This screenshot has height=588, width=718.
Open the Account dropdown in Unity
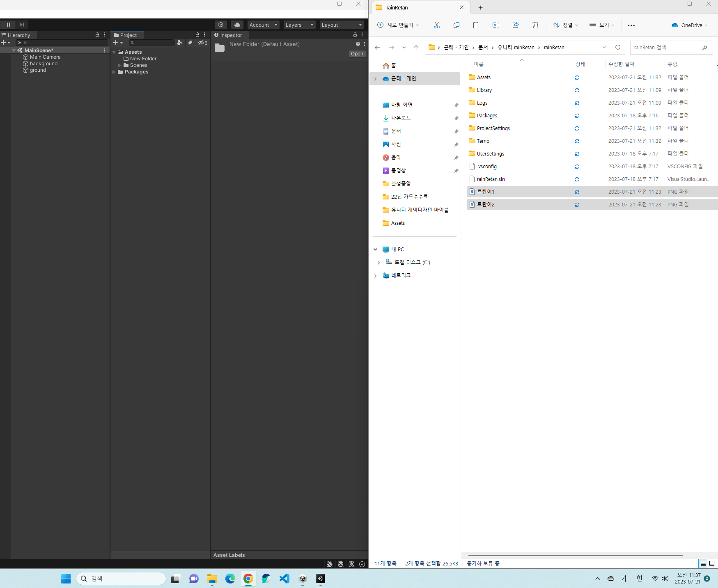point(263,25)
